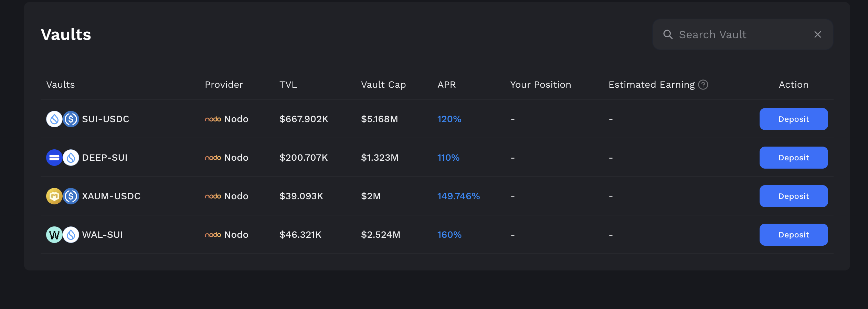Deposit into the SUI-USDC vault
This screenshot has height=309, width=868.
[793, 119]
